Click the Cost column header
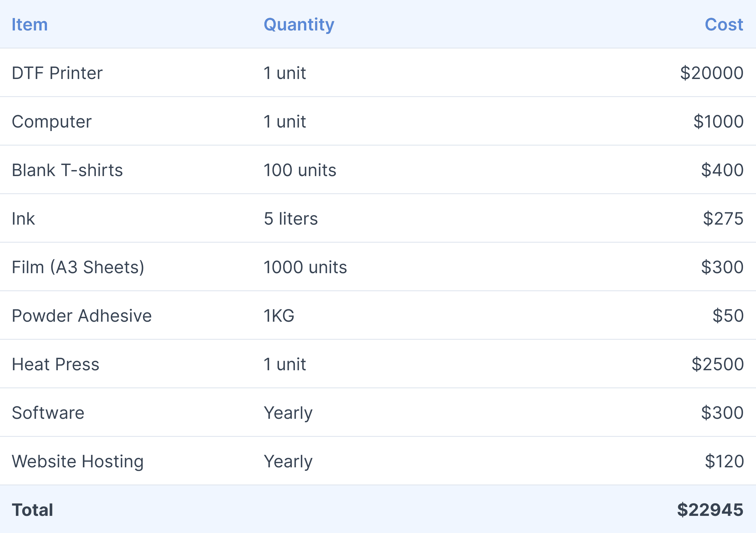756x533 pixels. coord(724,25)
